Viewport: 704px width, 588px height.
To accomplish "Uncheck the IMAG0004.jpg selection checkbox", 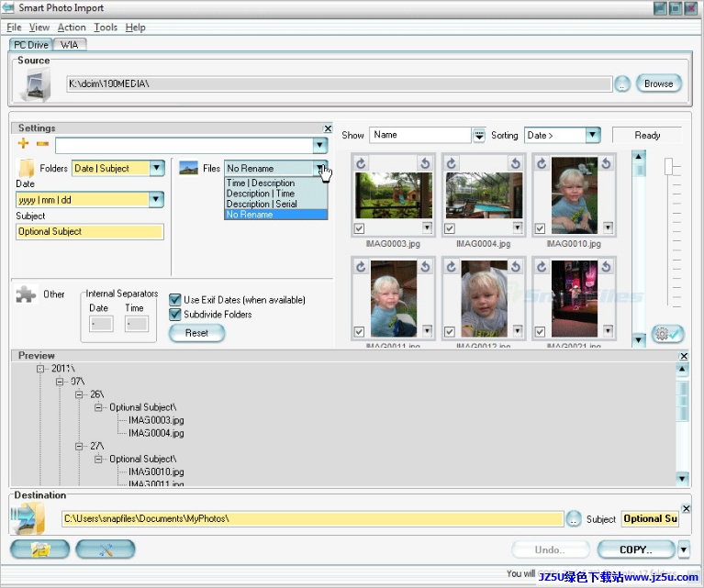I will point(450,228).
